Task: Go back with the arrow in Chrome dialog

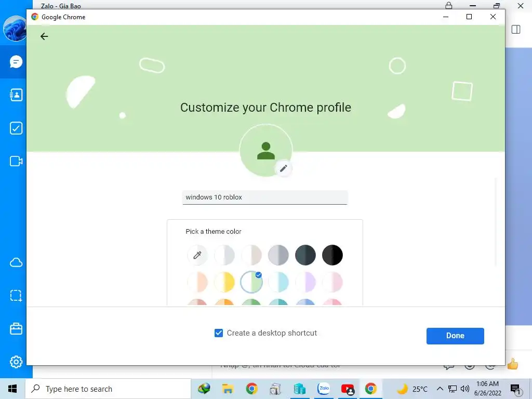Action: tap(44, 36)
